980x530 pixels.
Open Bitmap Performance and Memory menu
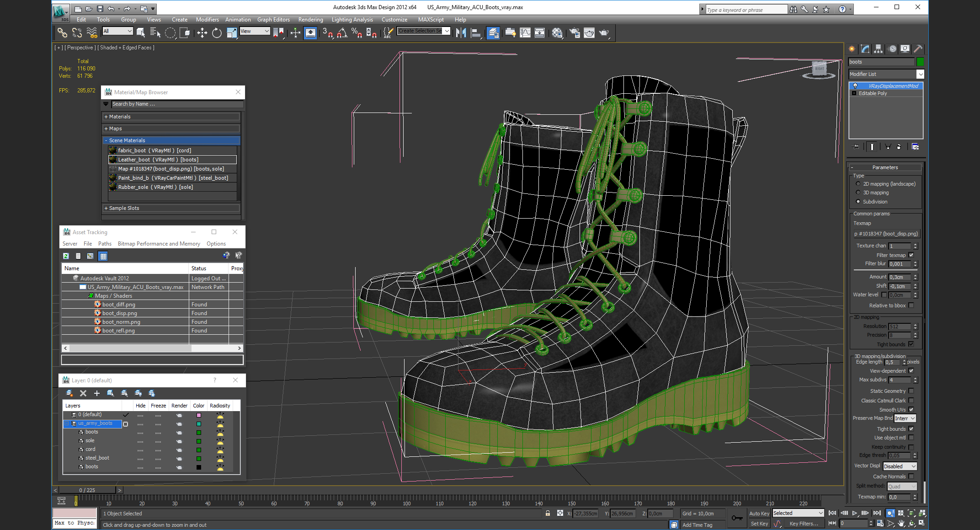point(159,244)
